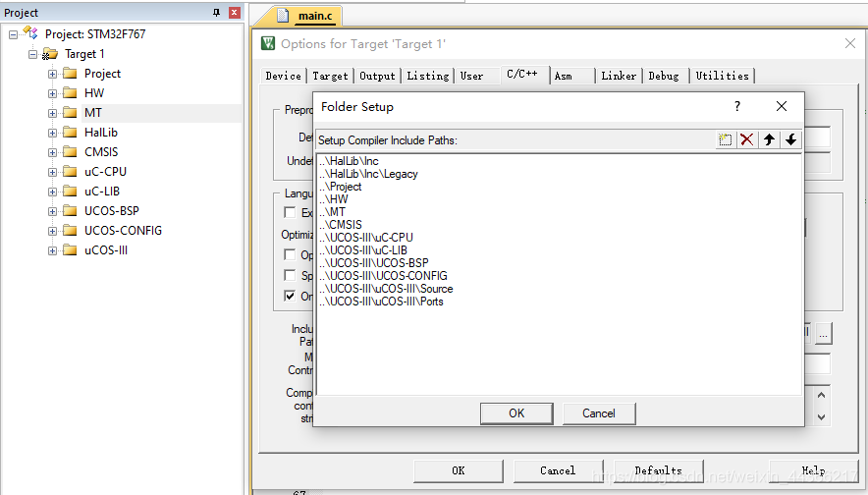Select the ..\CMSIS include path
This screenshot has height=495, width=868.
point(341,225)
